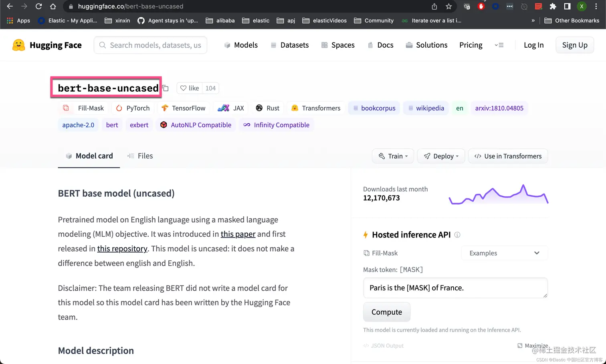Screen dimensions: 606x364
Task: Click the PyTorch tag
Action: click(x=133, y=108)
